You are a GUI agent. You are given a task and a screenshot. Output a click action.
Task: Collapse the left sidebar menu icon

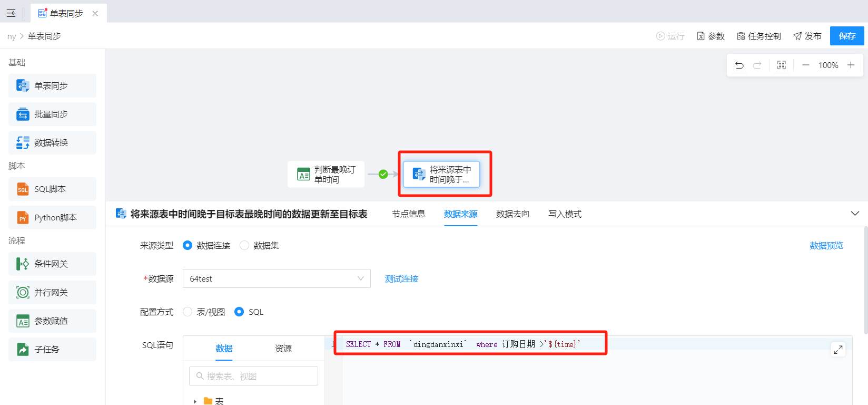tap(11, 13)
